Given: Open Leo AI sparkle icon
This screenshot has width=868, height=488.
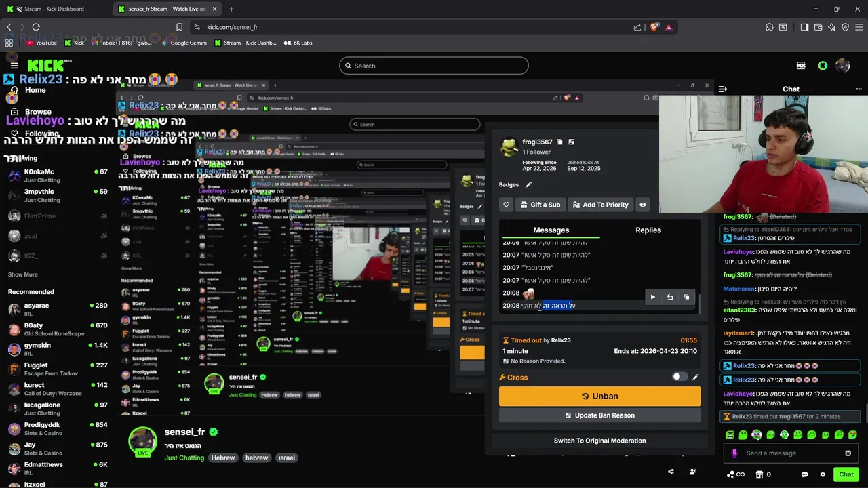Looking at the screenshot, I should [x=831, y=27].
